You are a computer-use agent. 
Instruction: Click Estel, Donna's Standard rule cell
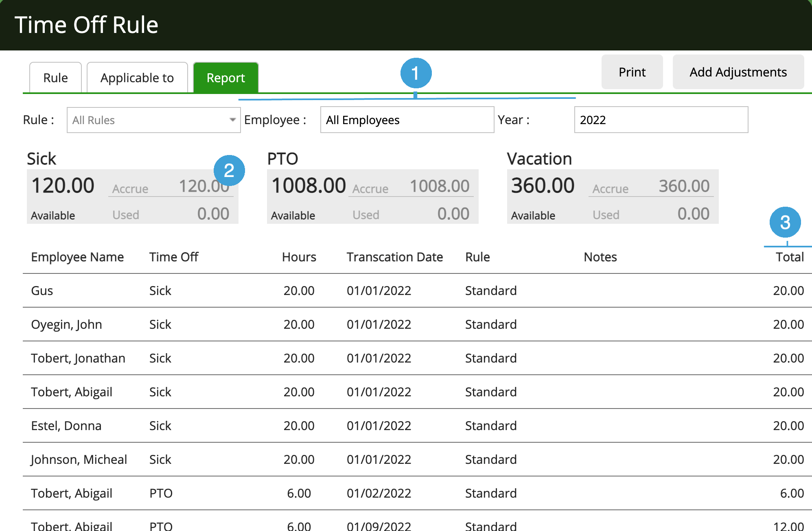[491, 426]
